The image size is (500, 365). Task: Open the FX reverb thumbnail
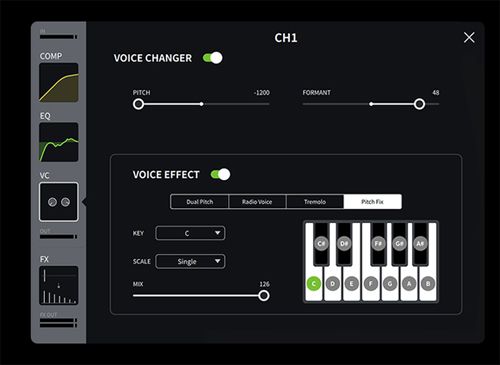59,285
